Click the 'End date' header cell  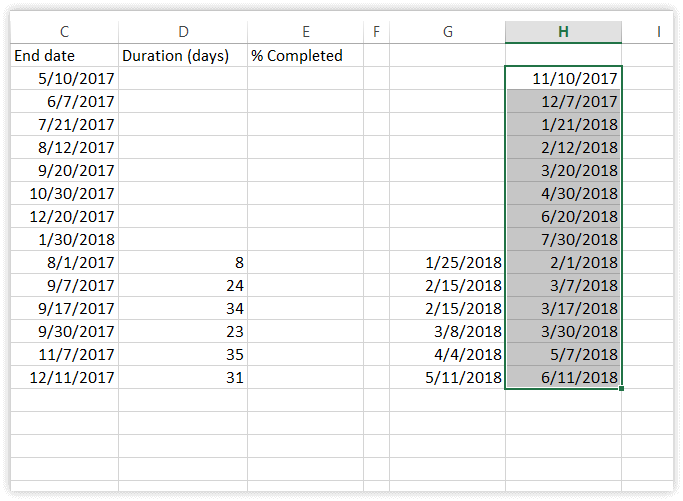(64, 55)
